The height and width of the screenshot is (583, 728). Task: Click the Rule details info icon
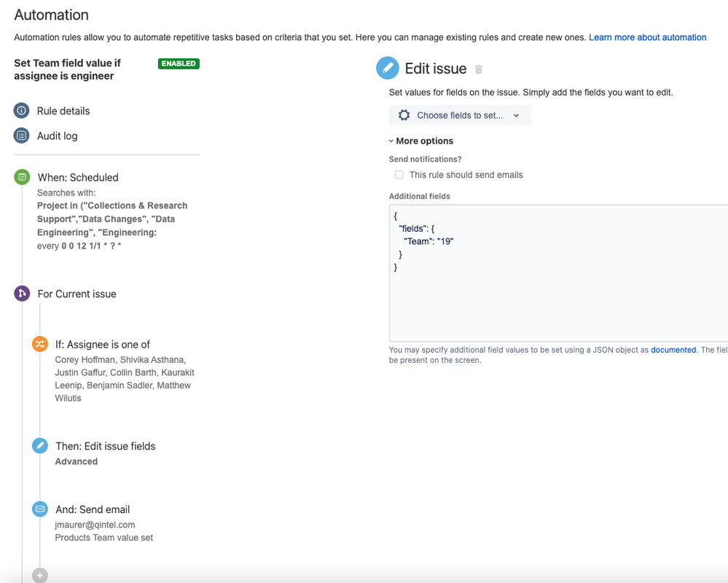click(22, 111)
